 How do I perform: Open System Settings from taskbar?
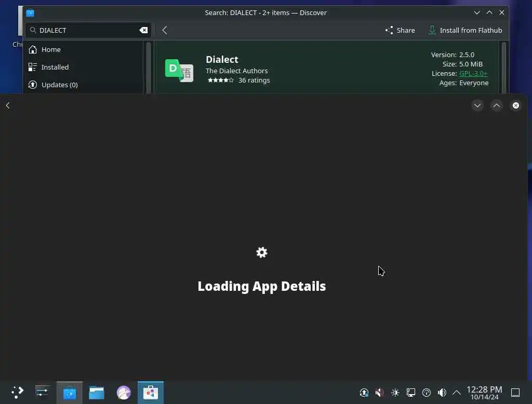pos(42,393)
